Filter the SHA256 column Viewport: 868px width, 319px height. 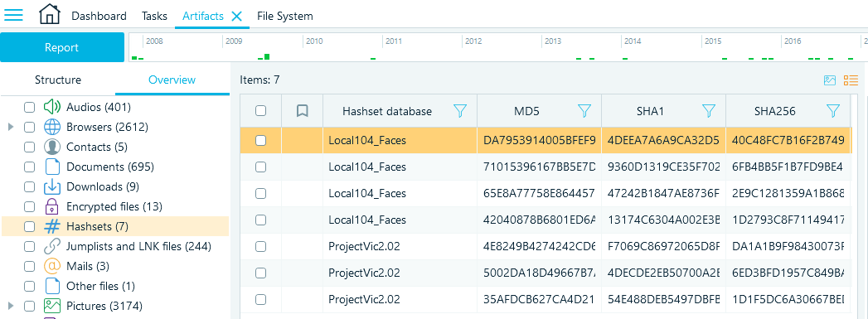tap(833, 111)
